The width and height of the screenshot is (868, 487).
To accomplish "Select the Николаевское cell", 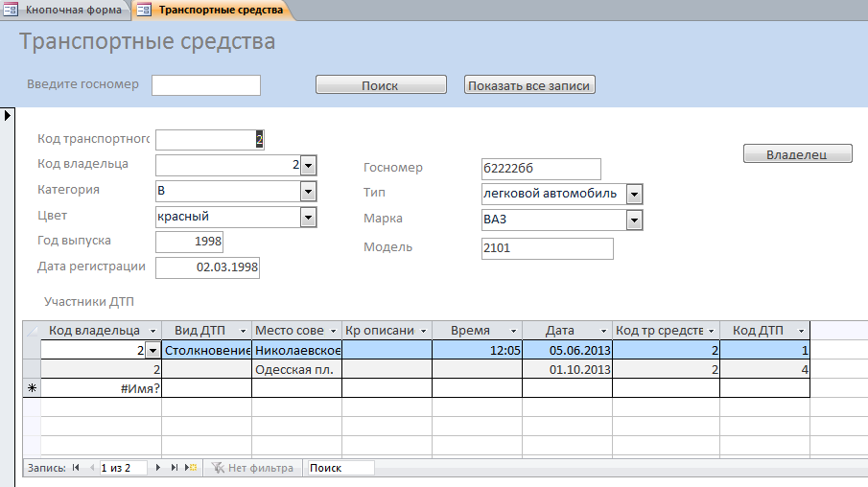I will pos(296,350).
